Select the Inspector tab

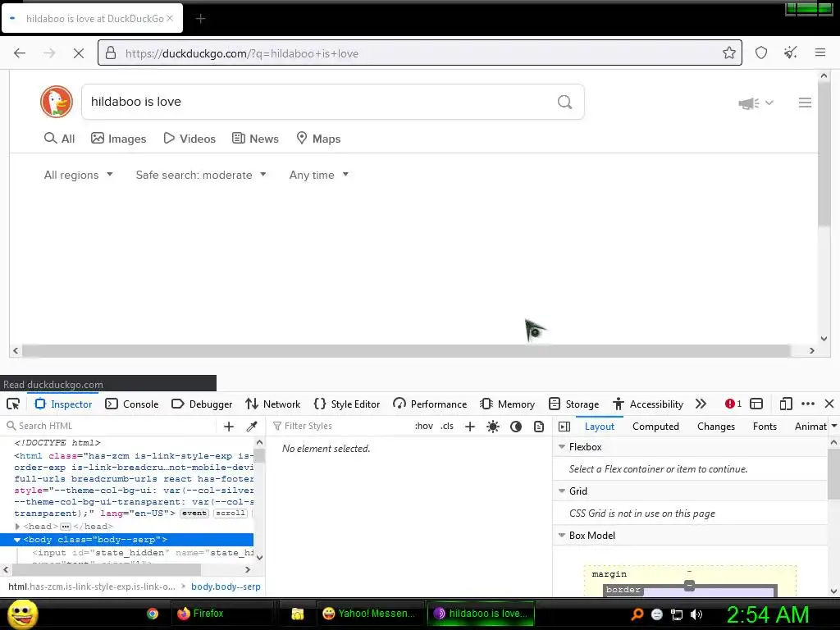63,404
